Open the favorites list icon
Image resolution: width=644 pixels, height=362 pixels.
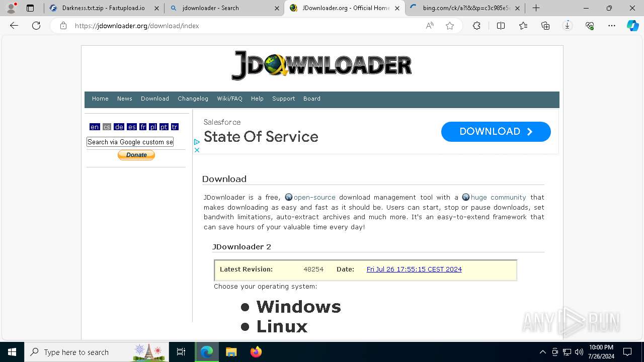pyautogui.click(x=523, y=26)
